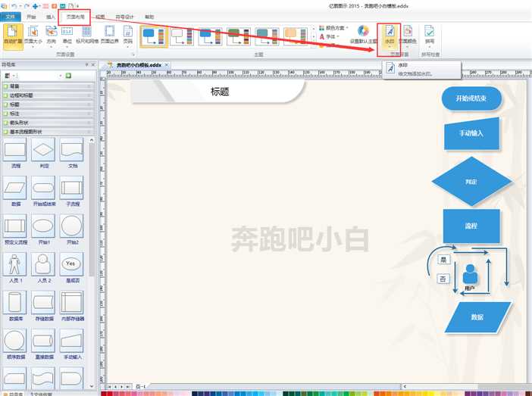Switch to the 插入 insert tab

coord(50,17)
